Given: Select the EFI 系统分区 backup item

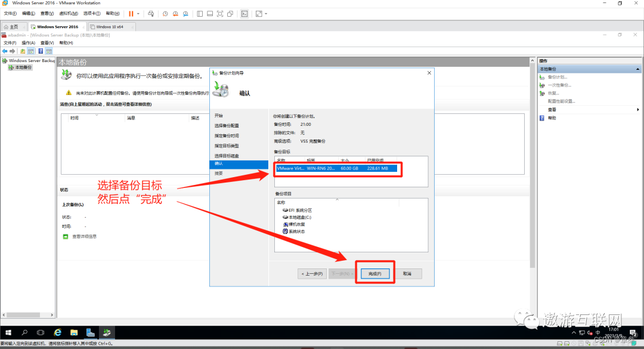Looking at the screenshot, I should click(x=297, y=211).
